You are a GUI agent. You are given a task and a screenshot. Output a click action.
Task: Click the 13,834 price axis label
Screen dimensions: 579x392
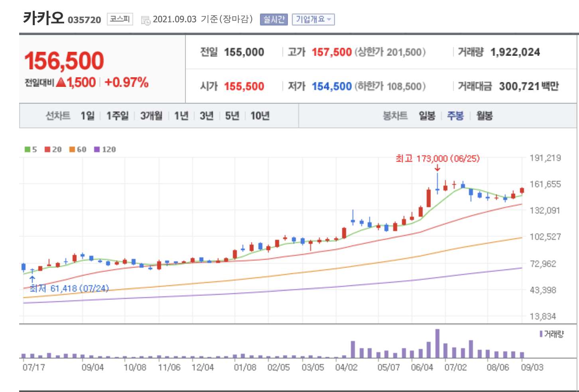point(543,317)
